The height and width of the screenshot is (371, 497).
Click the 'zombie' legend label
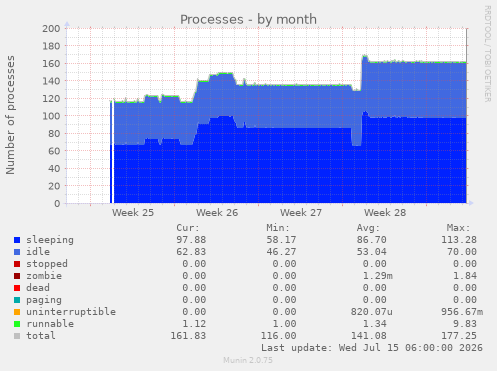pyautogui.click(x=44, y=276)
